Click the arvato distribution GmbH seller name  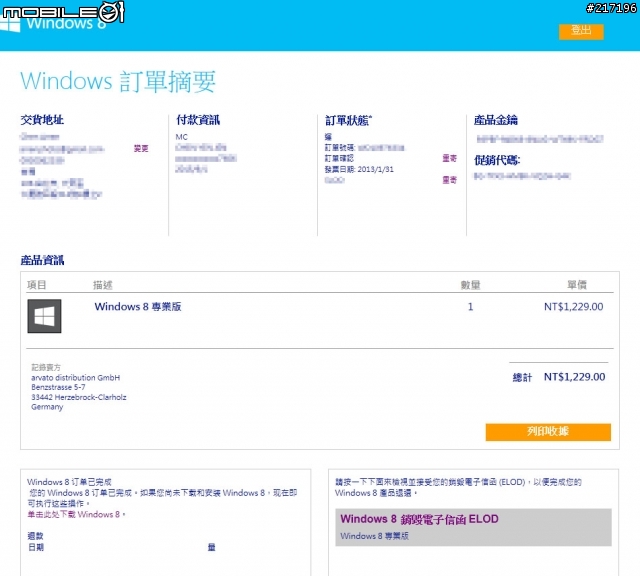(76, 378)
